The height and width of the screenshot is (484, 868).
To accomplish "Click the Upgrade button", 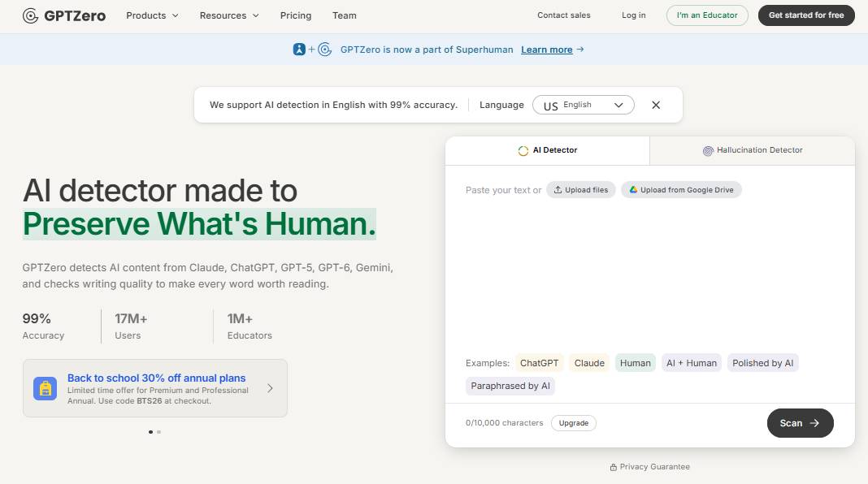I will 574,423.
